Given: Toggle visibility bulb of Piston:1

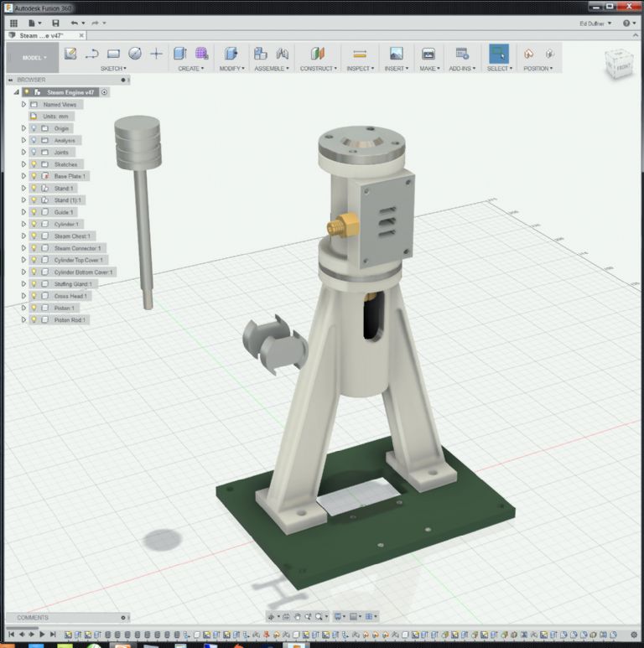Looking at the screenshot, I should (34, 308).
